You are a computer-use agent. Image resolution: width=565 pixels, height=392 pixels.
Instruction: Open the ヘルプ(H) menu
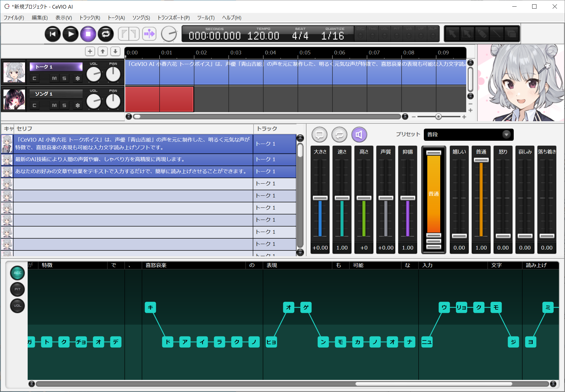[232, 18]
